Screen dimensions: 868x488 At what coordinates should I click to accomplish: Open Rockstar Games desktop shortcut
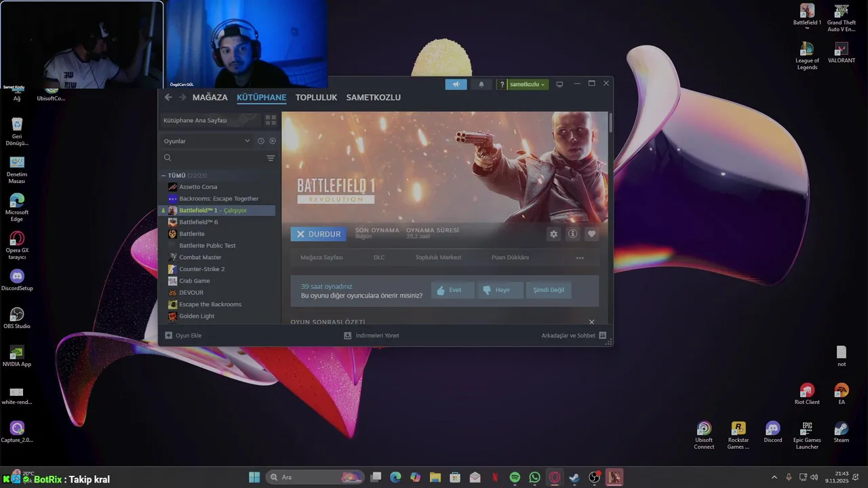point(738,435)
